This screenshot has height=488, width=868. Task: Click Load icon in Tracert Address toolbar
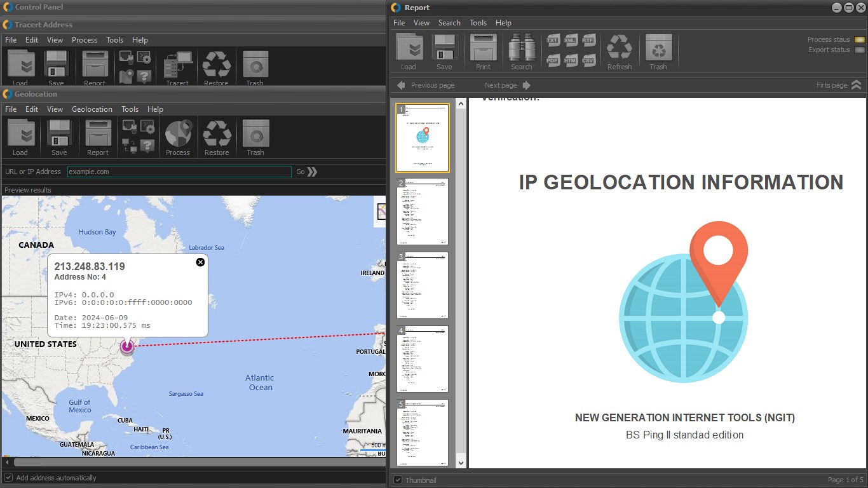(x=20, y=65)
